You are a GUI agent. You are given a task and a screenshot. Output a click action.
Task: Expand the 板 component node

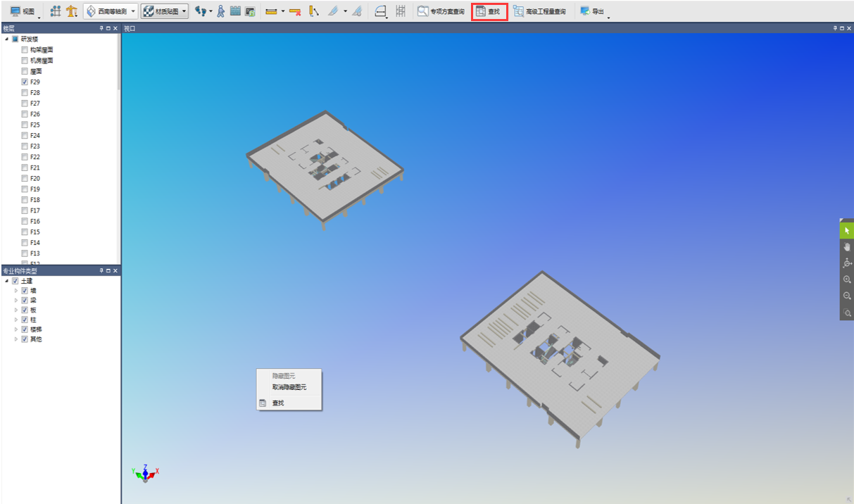(16, 310)
